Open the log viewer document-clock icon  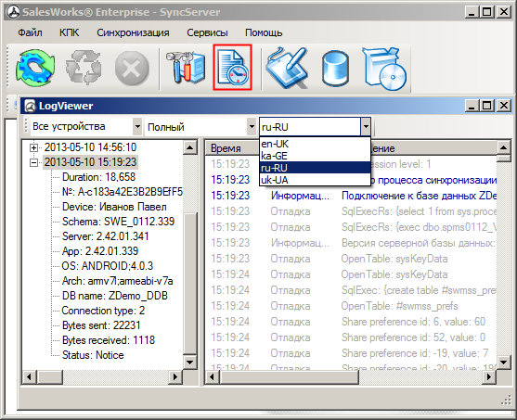[x=232, y=67]
